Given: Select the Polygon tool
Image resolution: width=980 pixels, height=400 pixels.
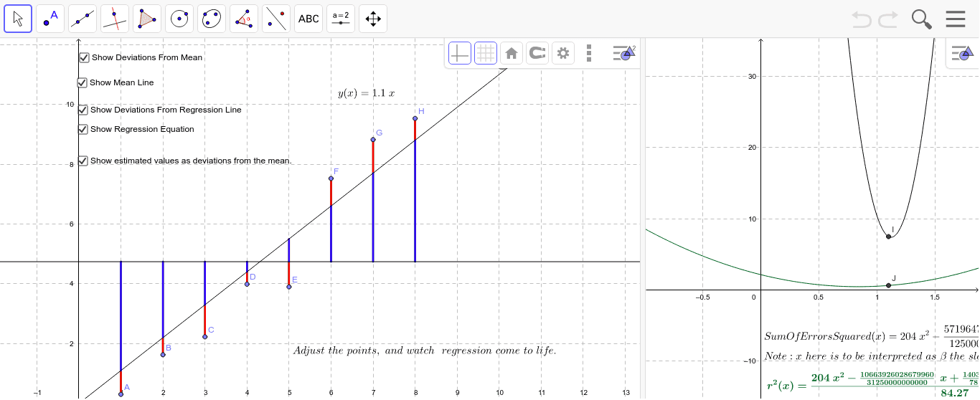Looking at the screenshot, I should (147, 19).
